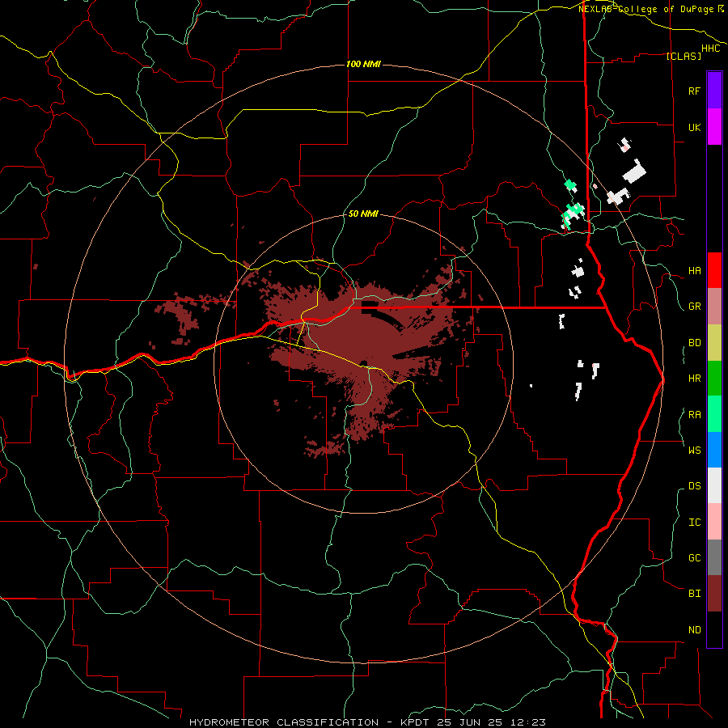Click the 'BI' legend label

pos(694,594)
